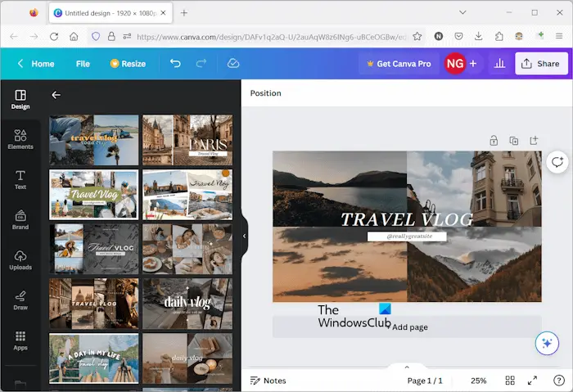Lock the page with the lock icon
The height and width of the screenshot is (392, 573).
tap(494, 141)
